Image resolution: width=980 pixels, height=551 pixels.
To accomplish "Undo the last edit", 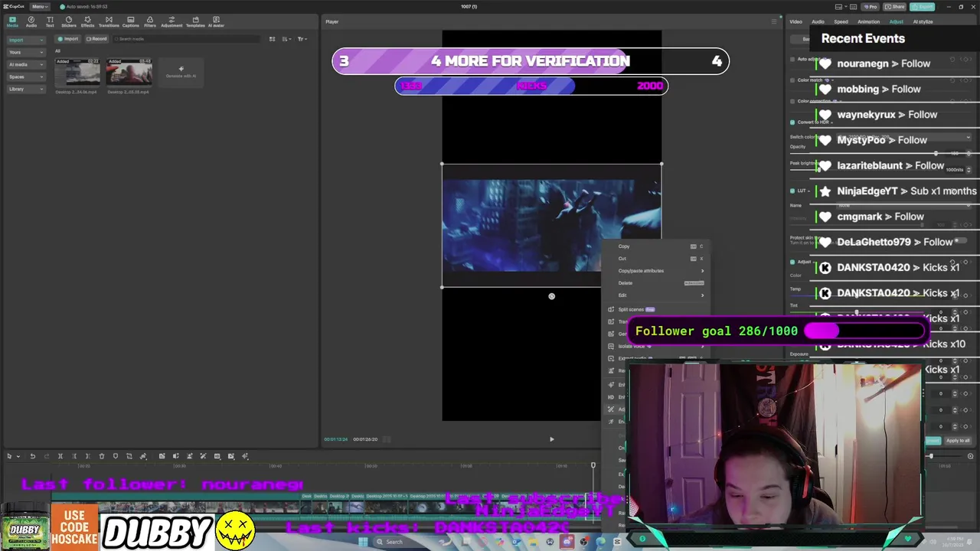I will (32, 456).
